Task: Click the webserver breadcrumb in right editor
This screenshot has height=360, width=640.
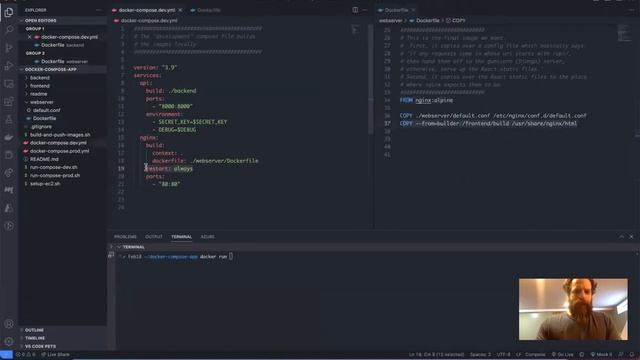Action: click(390, 20)
